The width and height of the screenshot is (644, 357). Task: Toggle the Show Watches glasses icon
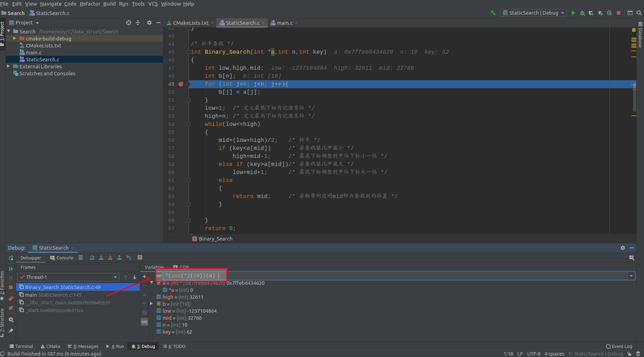144,322
